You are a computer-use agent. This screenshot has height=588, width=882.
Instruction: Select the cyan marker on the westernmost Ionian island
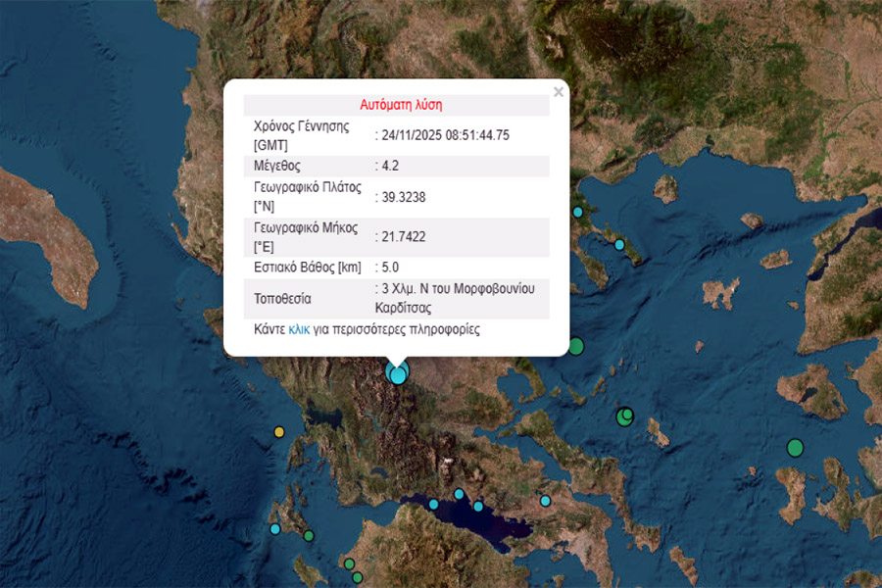(275, 529)
